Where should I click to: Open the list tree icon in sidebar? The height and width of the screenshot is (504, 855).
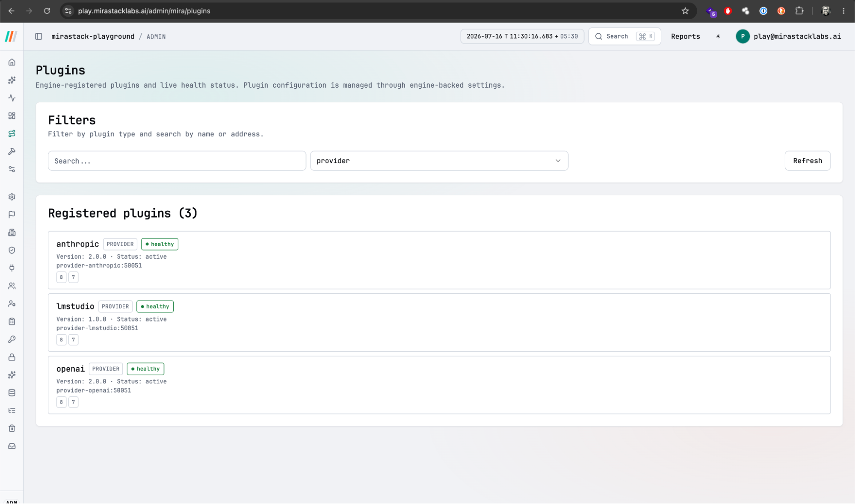12,411
